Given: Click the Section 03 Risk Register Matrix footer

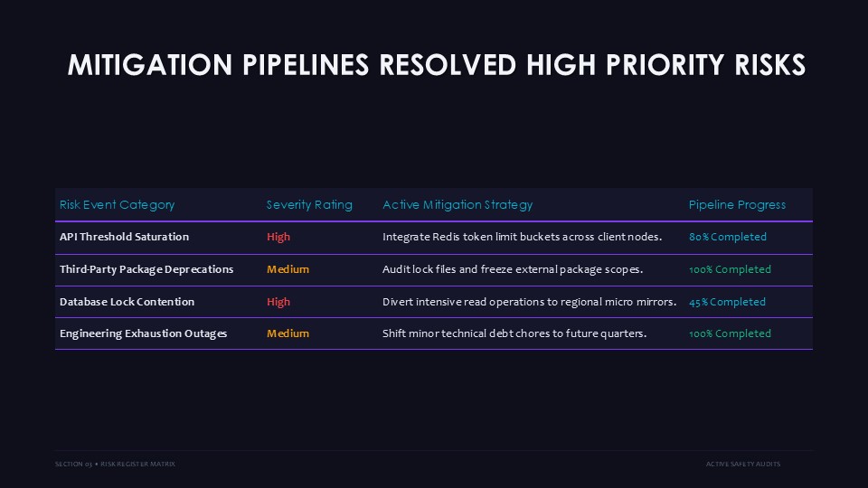Looking at the screenshot, I should 115,465.
